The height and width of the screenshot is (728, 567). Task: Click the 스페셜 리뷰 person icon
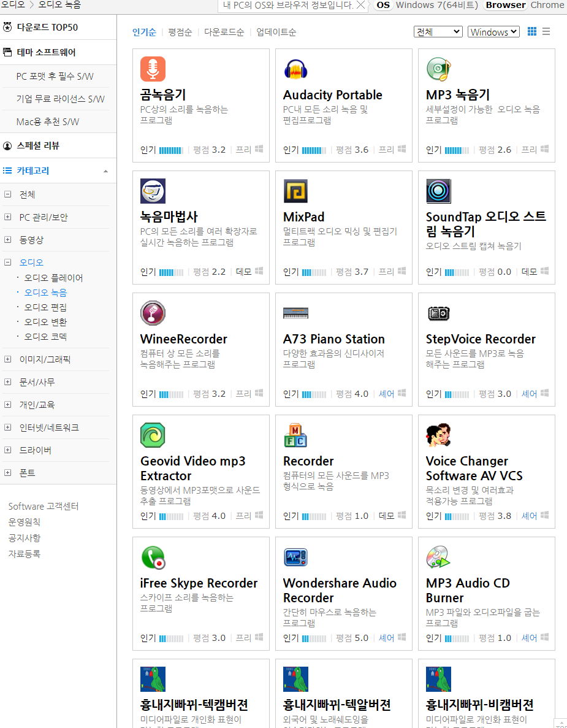click(x=7, y=146)
